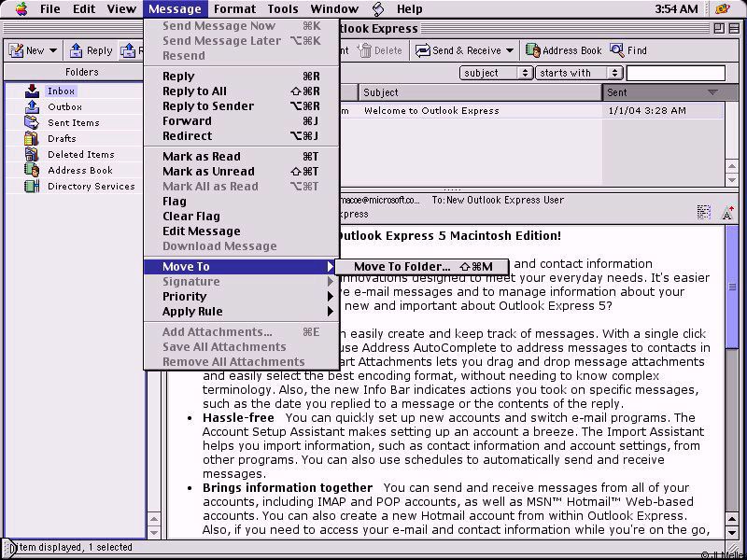
Task: Click the Subject column header
Action: 480,91
